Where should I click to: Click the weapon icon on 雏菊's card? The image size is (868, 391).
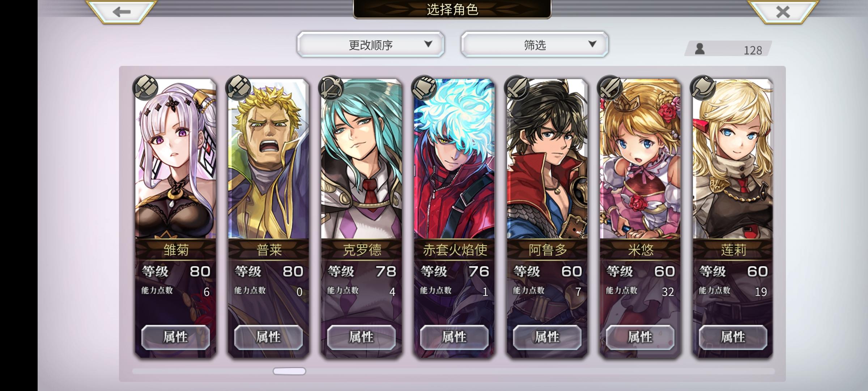pyautogui.click(x=145, y=88)
